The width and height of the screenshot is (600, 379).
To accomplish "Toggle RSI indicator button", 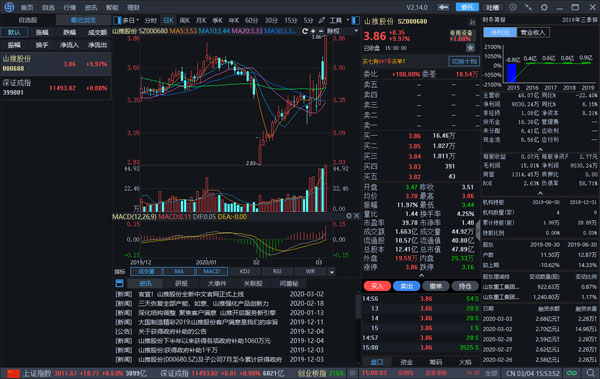I will point(277,271).
